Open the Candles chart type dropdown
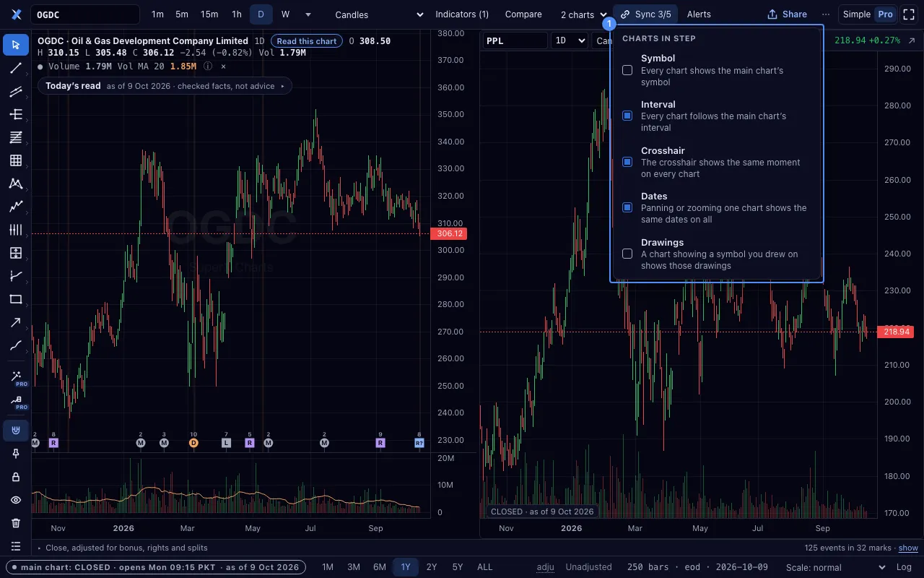Viewport: 924px width, 578px height. [x=379, y=14]
